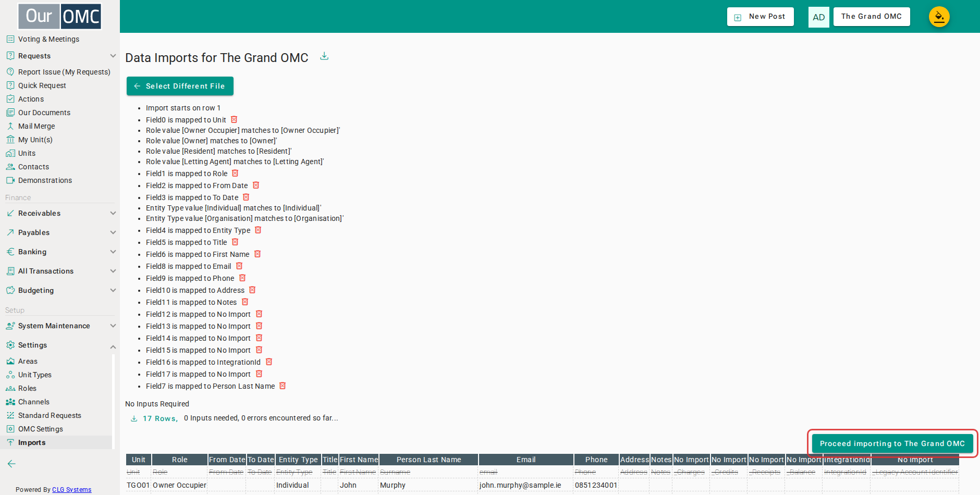Delete Field3 mapped to To Date mapping
The height and width of the screenshot is (495, 980).
(x=246, y=197)
